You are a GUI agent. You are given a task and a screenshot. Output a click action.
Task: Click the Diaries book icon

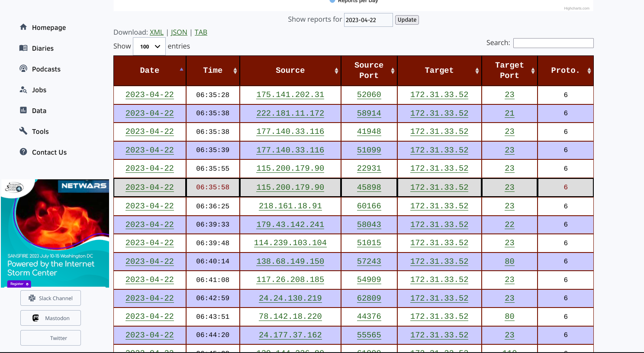coord(23,48)
